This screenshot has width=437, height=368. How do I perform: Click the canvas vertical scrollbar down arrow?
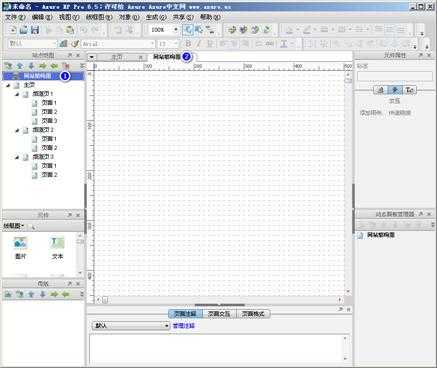(x=348, y=291)
